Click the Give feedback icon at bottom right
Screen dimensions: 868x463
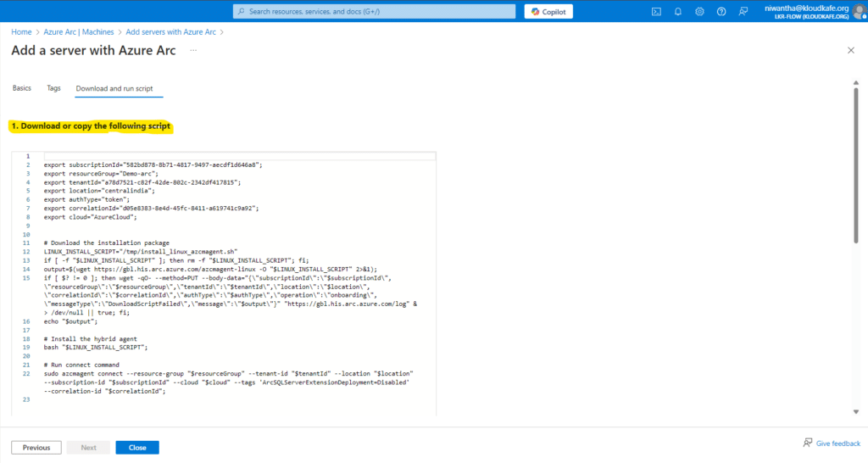pos(808,443)
